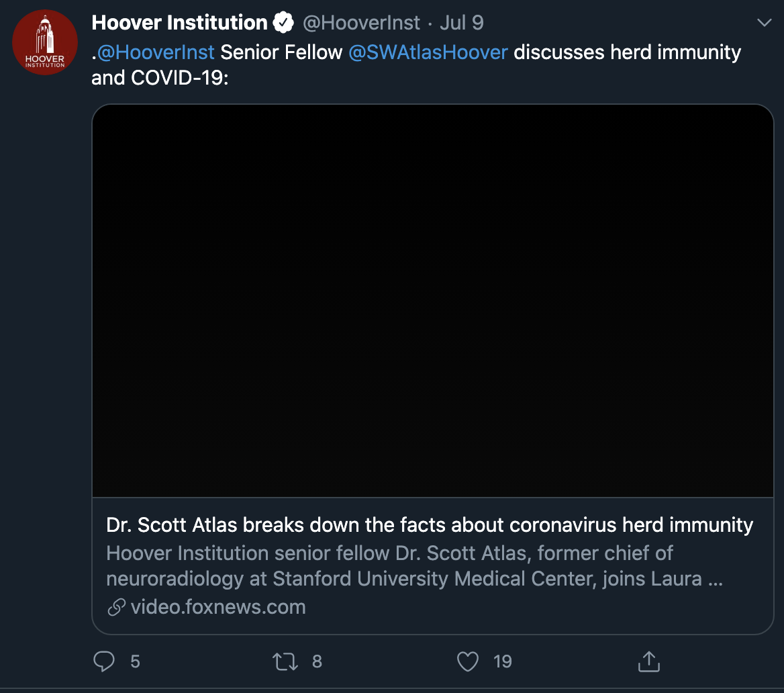Viewport: 784px width, 693px height.
Task: Open the @HooverInst mention in tweet text
Action: 156,52
